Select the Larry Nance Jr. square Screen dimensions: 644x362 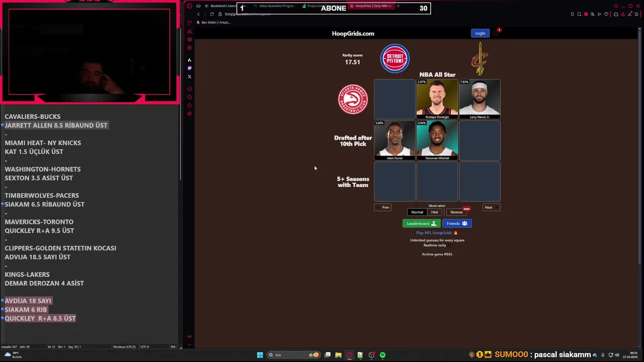[x=479, y=99]
